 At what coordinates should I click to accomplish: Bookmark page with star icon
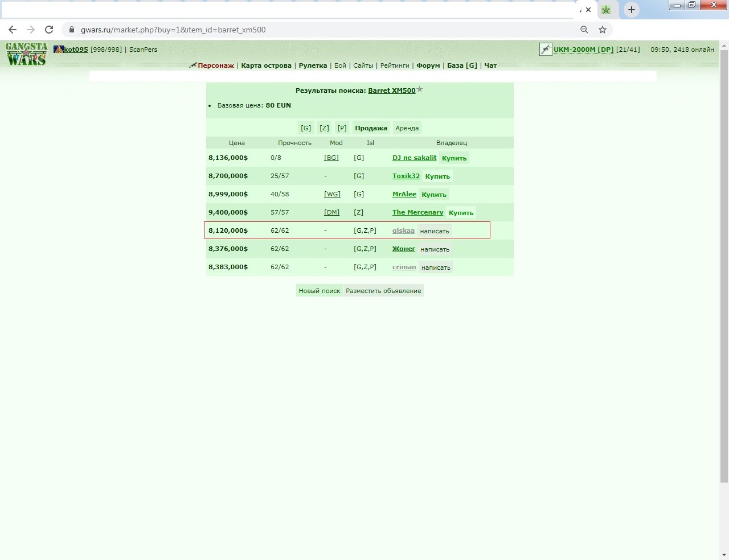click(x=603, y=30)
